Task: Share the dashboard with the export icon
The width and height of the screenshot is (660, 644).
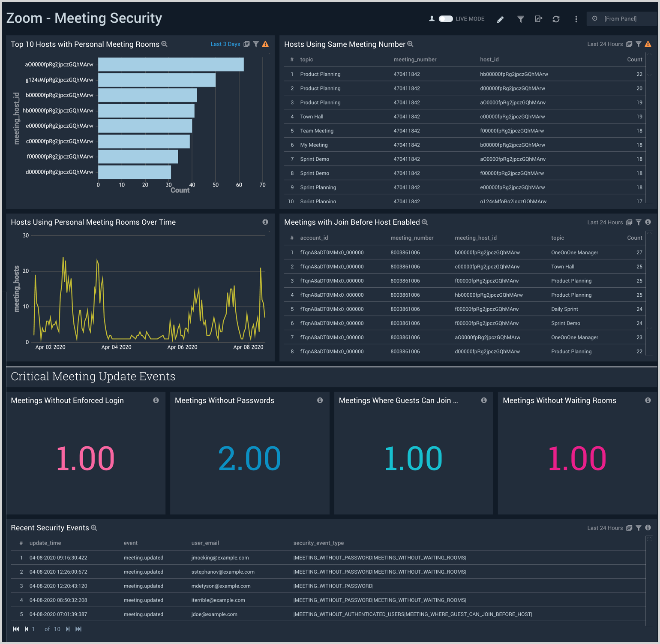Action: coord(539,19)
